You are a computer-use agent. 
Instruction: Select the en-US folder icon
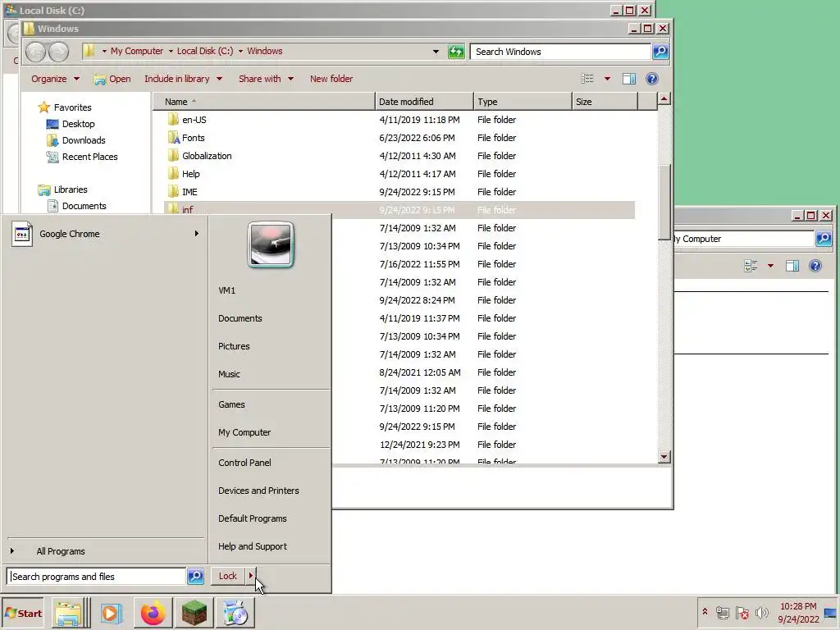coord(174,120)
